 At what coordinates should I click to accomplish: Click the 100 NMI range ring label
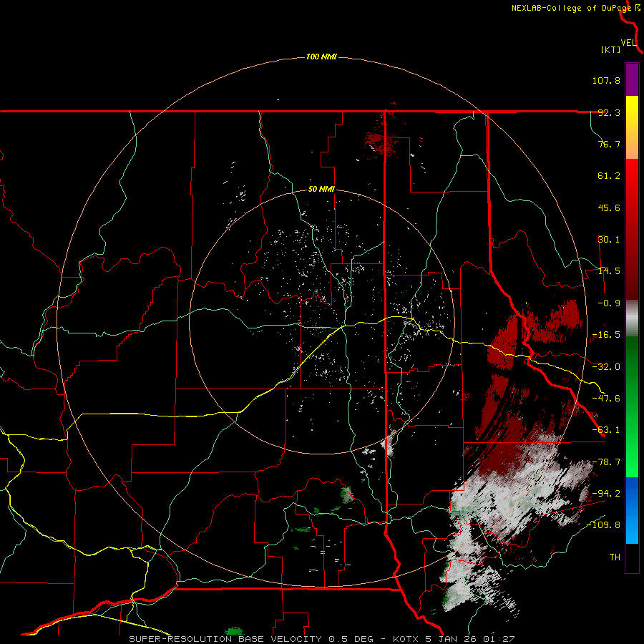coord(321,57)
